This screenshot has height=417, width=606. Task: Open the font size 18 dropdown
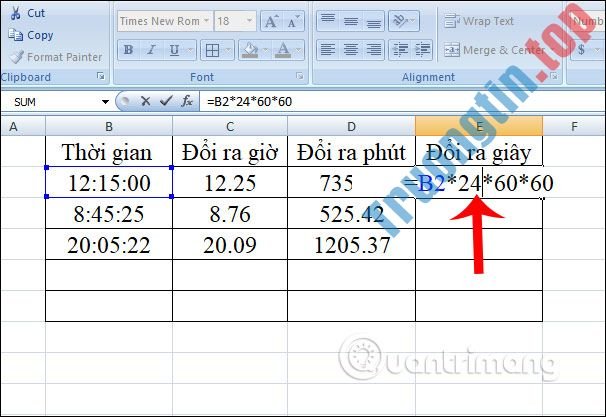coord(250,21)
